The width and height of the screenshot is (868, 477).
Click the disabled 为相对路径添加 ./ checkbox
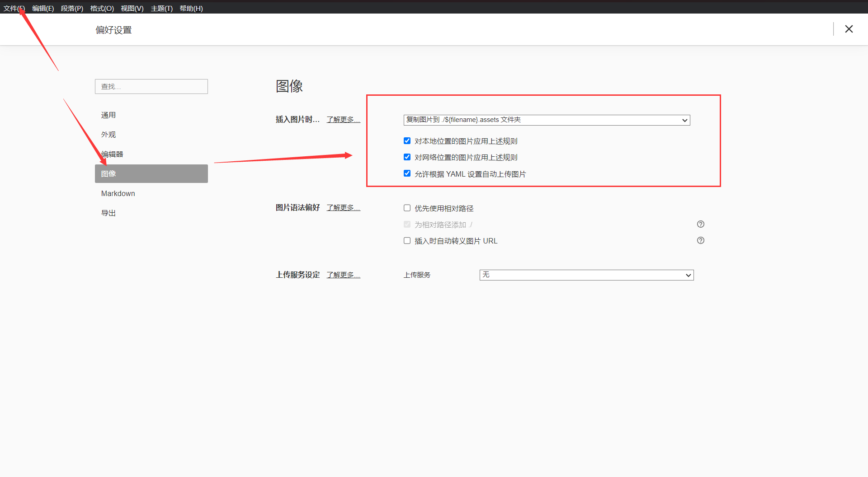pyautogui.click(x=407, y=224)
